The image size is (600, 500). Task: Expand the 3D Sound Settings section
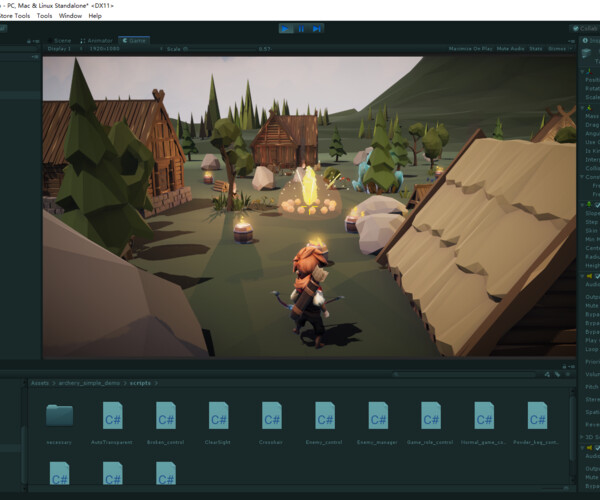tap(582, 437)
